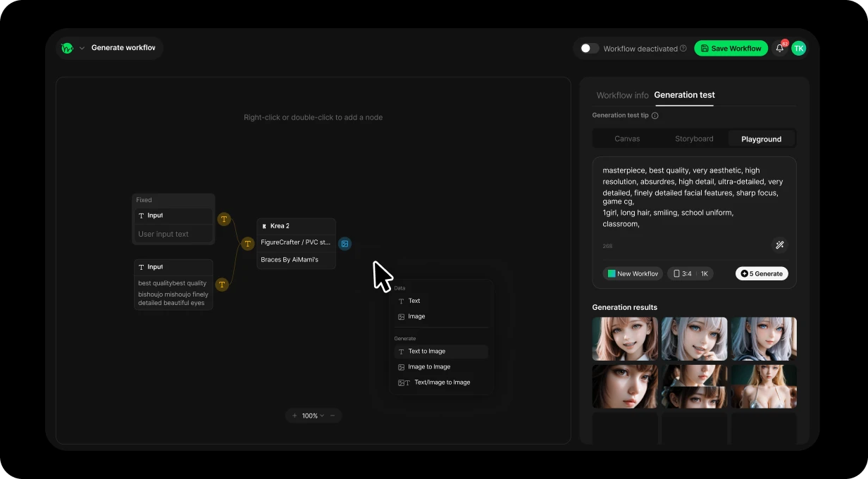Open the split-face result in second row middle
The width and height of the screenshot is (868, 479).
(694, 386)
